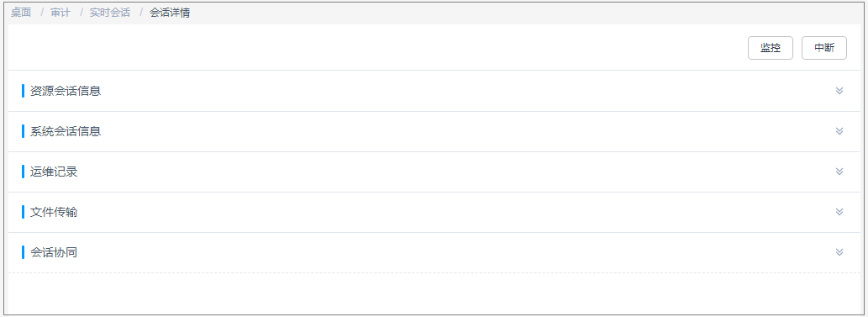Navigate back to 实时会话 breadcrumb

click(110, 13)
